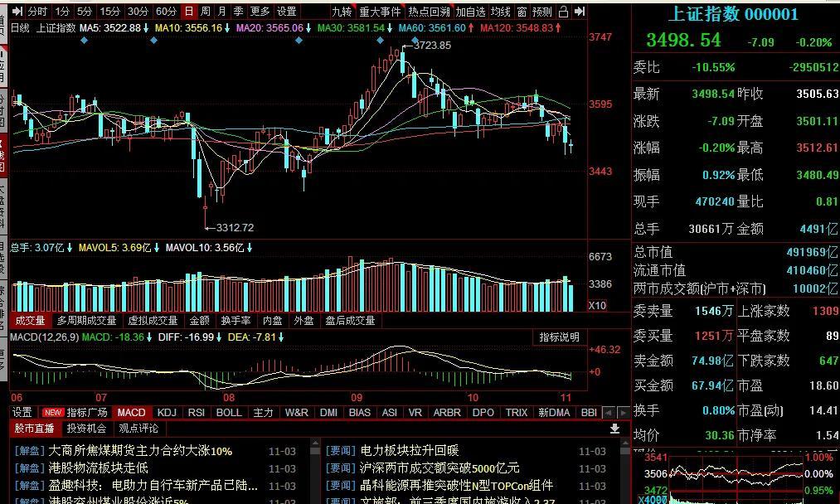Select the BOLL indicator tab
Image resolution: width=840 pixels, height=504 pixels.
point(229,413)
